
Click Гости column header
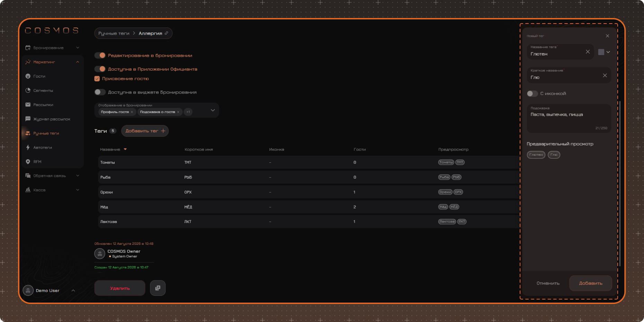(360, 150)
